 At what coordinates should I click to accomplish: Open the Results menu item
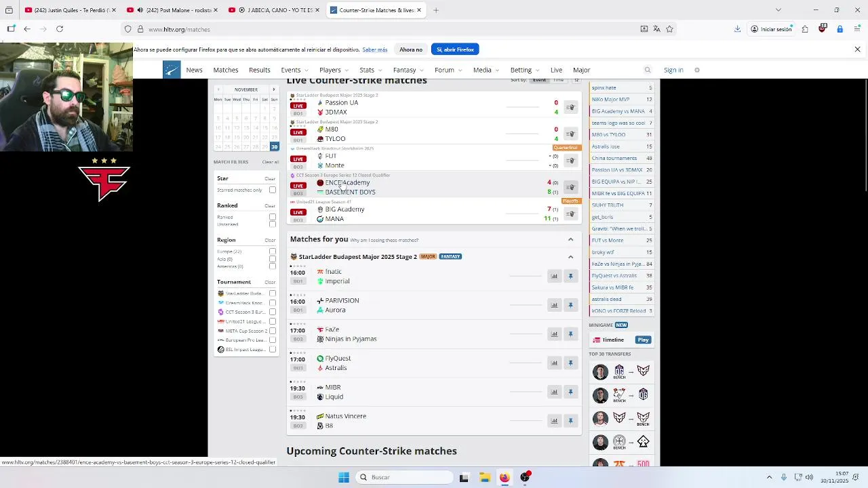point(259,70)
